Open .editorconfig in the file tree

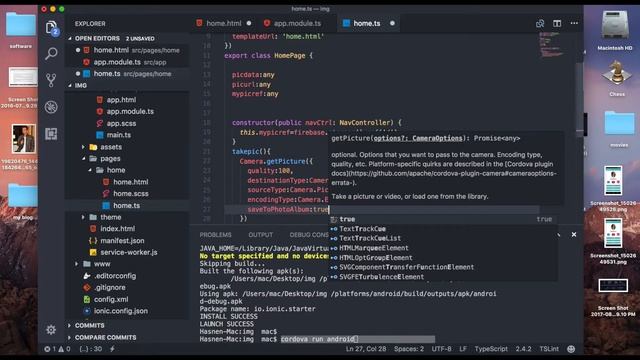(x=115, y=276)
